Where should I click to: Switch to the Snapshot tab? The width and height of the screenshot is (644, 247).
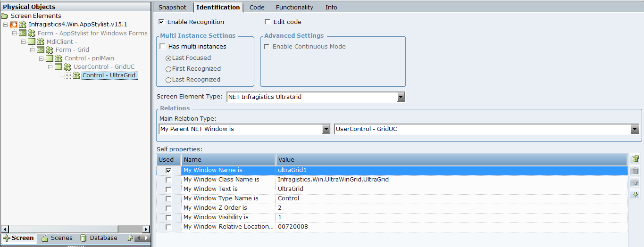(x=172, y=7)
